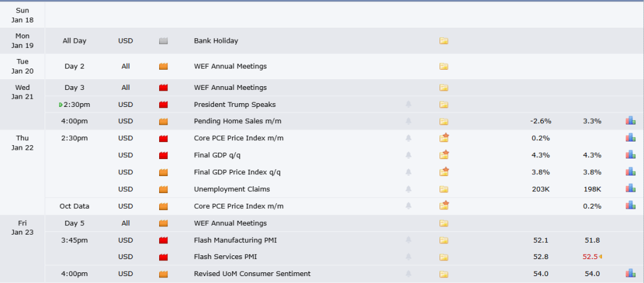Viewport: 644px width, 283px height.
Task: Enable alert bell for Flash Services PMI
Action: tap(409, 257)
